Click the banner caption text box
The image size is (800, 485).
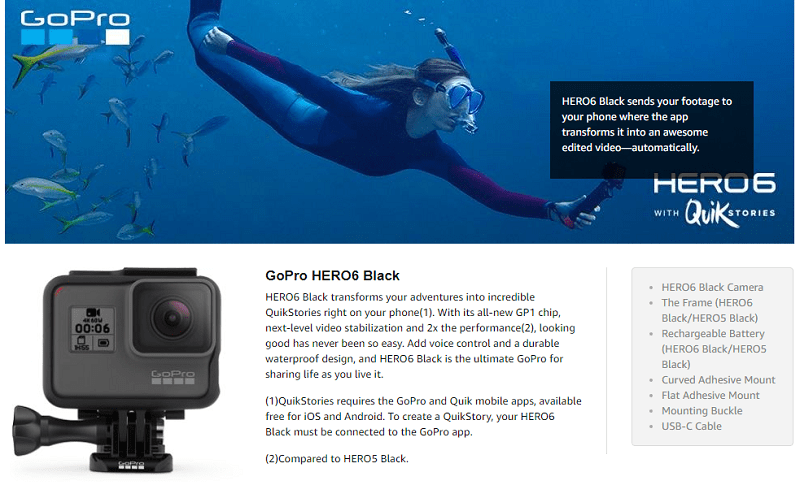point(652,130)
